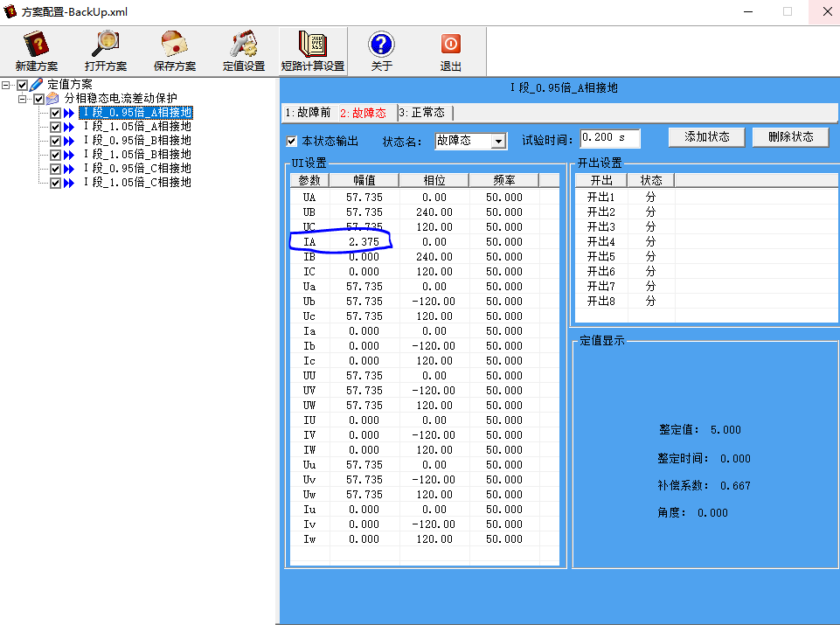Viewport: 840px width, 625px height.
Task: Click the 添加状态 button
Action: click(706, 137)
